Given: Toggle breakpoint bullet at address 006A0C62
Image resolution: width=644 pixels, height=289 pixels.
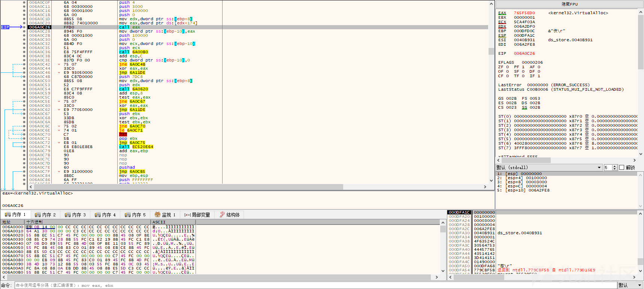Looking at the screenshot, I should [24, 110].
